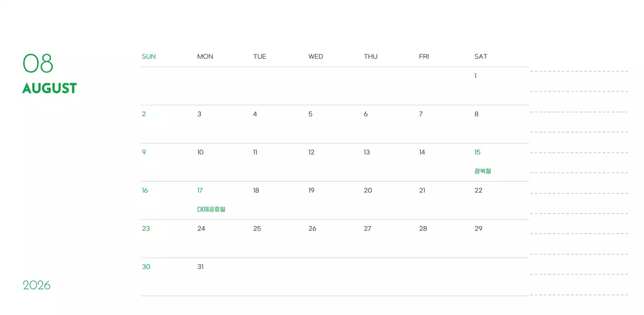Viewport: 644px width, 315px height.
Task: Pick Friday August 28
Action: click(423, 229)
